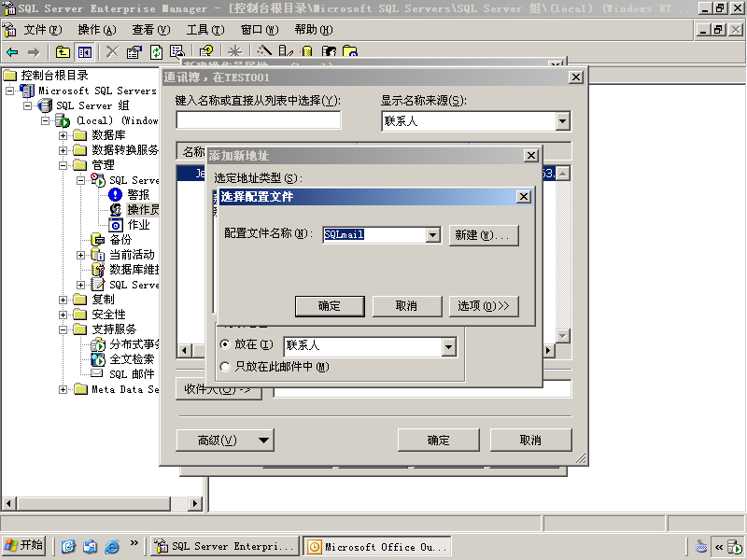The height and width of the screenshot is (560, 747).
Task: Click the Delete X toolbar icon
Action: [x=112, y=52]
